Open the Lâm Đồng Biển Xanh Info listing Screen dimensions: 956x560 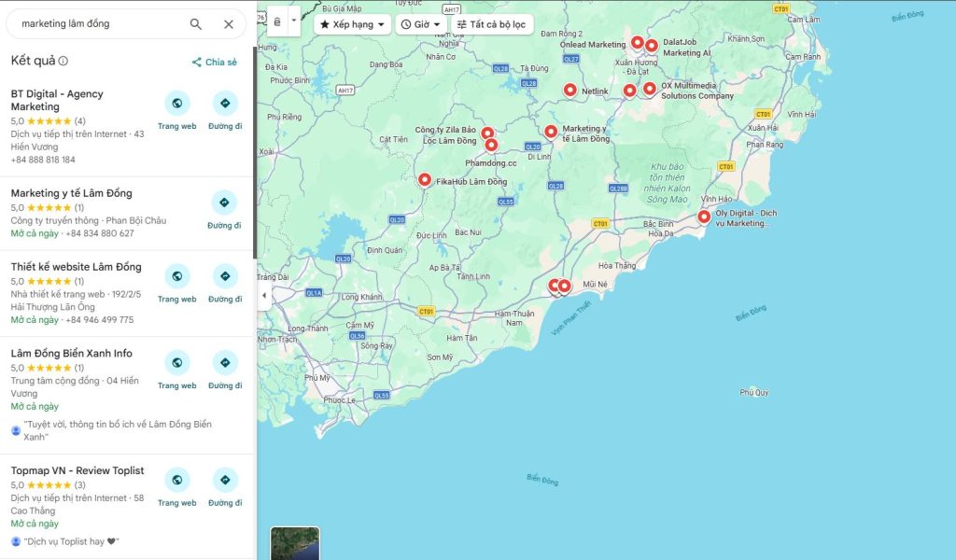(x=71, y=353)
